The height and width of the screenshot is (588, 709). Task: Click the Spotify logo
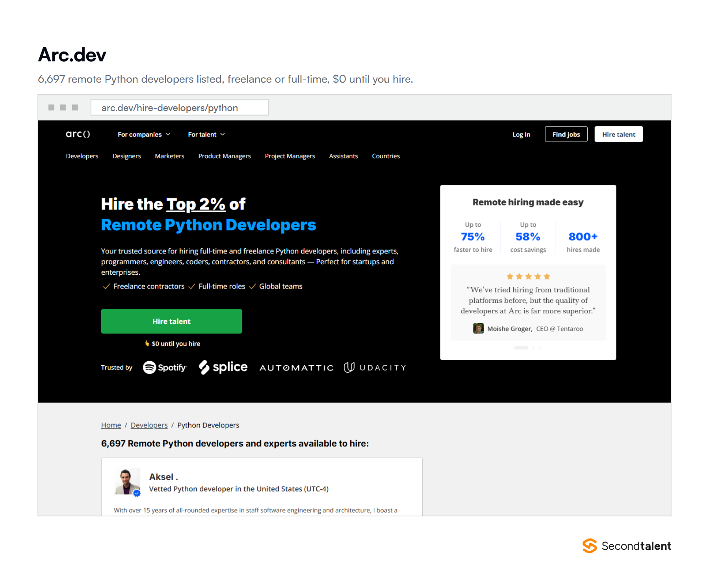165,368
